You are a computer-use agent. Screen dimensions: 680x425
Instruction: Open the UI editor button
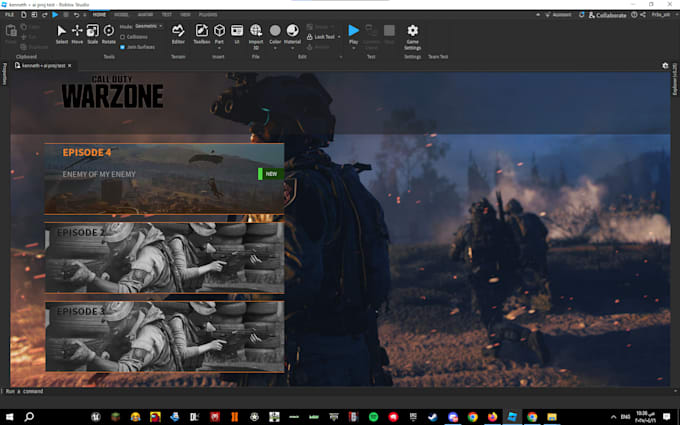[237, 34]
